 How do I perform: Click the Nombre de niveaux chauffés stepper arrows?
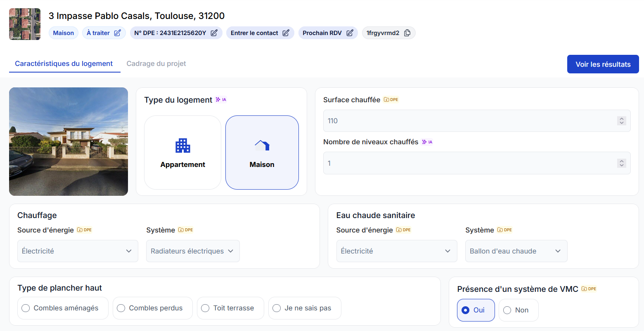point(622,163)
